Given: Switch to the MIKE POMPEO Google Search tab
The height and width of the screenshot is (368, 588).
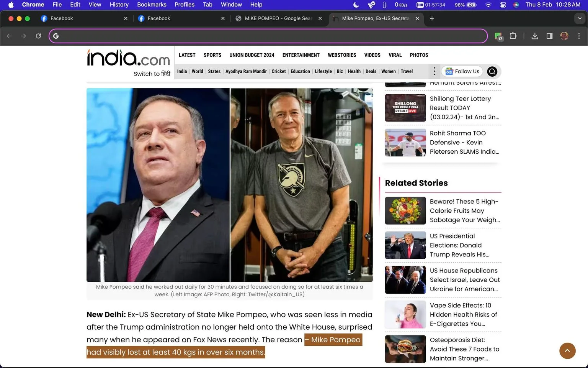Looking at the screenshot, I should [x=279, y=18].
